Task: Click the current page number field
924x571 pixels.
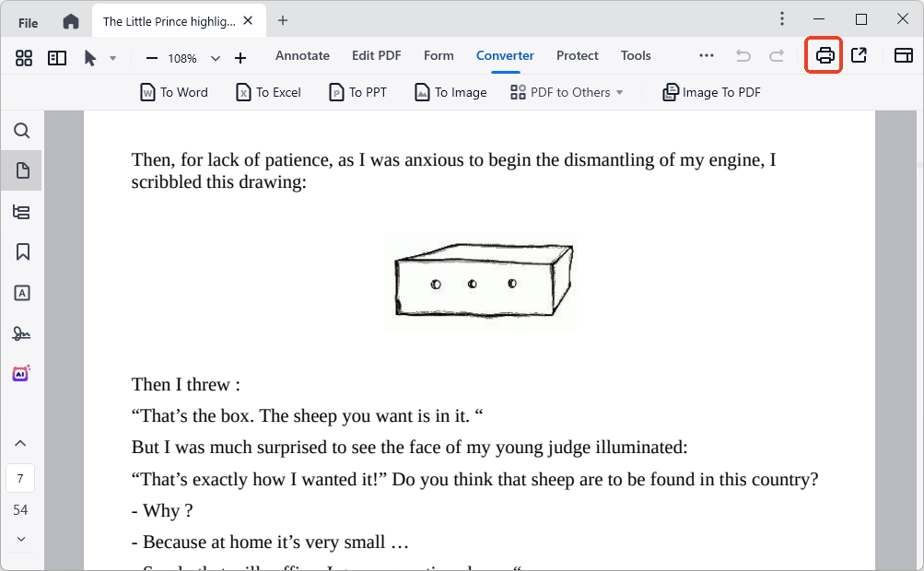Action: tap(20, 479)
